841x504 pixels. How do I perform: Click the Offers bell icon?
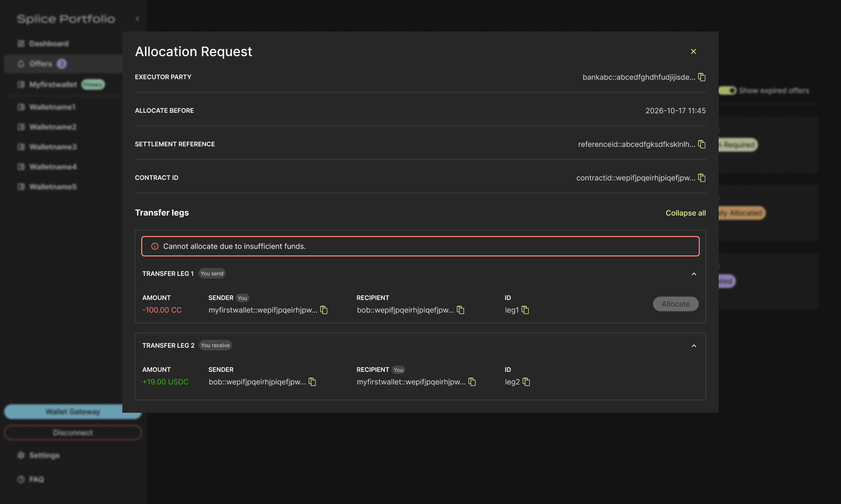(21, 63)
